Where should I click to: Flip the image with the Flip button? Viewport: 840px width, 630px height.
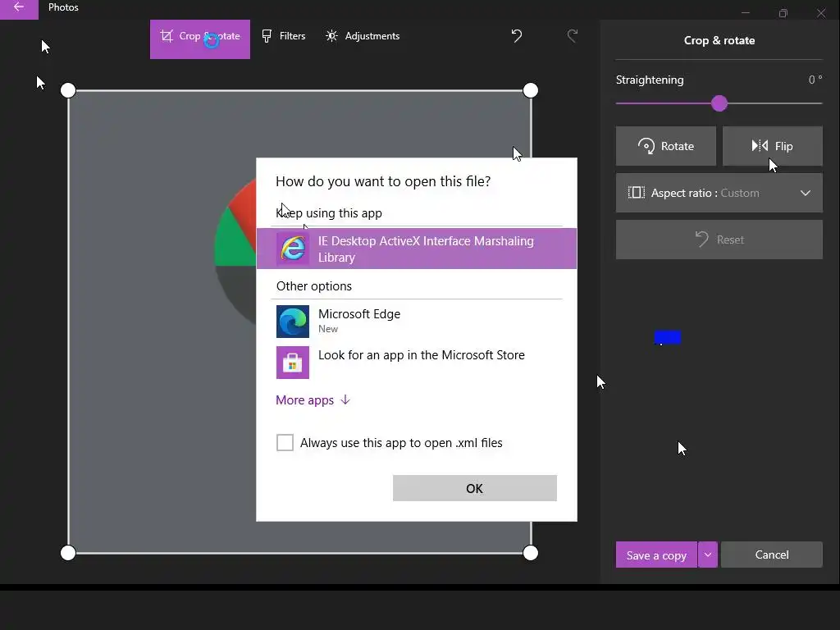(772, 146)
